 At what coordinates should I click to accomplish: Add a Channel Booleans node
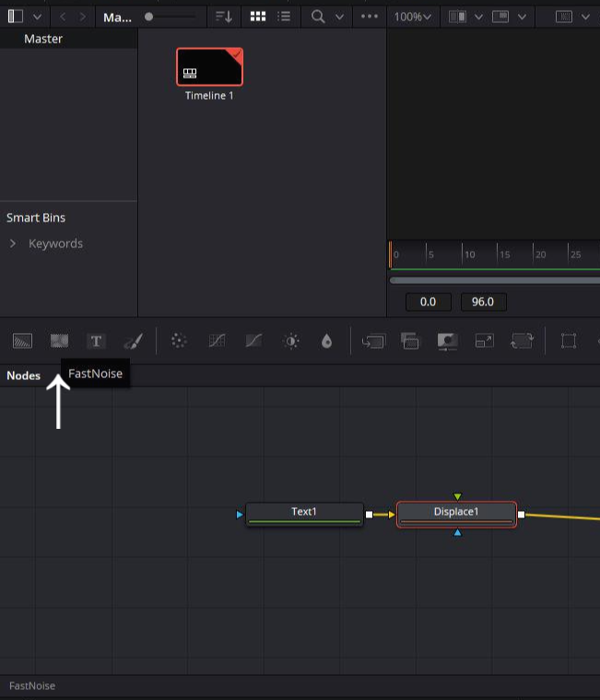tap(410, 341)
